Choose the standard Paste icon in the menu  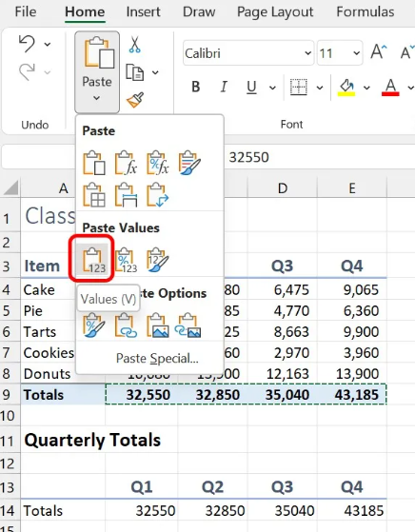tap(93, 163)
